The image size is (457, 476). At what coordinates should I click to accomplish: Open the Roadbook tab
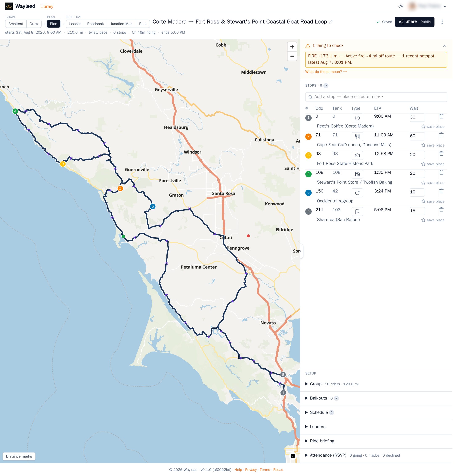click(x=96, y=24)
